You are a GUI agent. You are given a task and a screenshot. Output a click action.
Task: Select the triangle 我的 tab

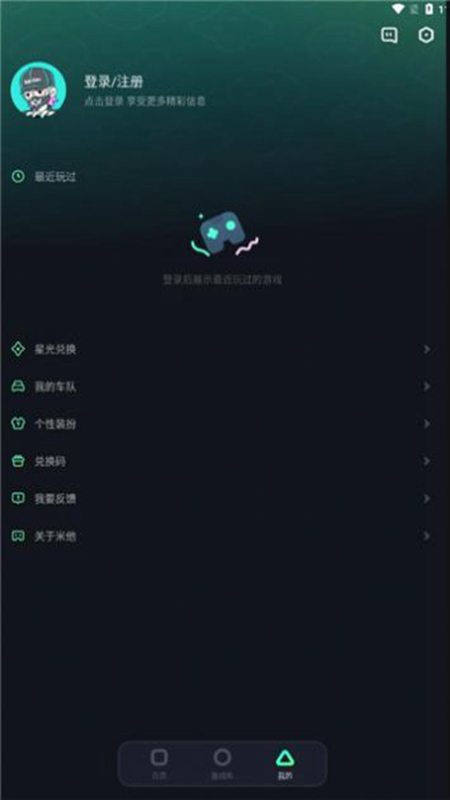[285, 763]
